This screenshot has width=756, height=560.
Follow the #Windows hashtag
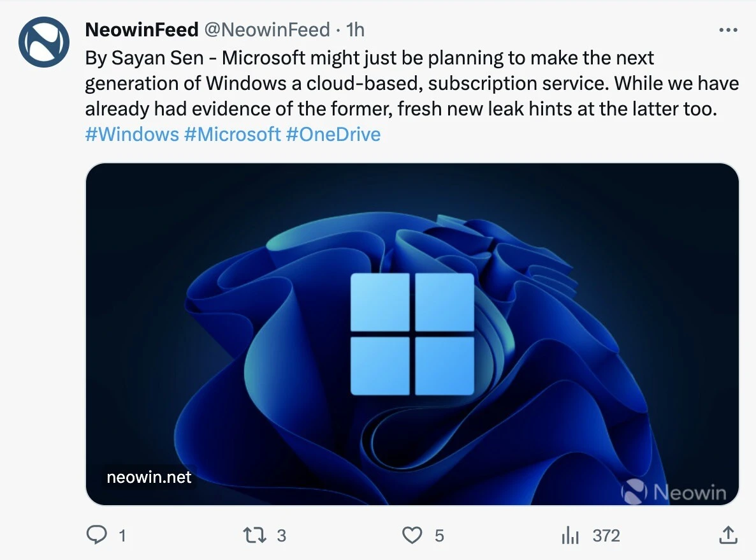(132, 134)
